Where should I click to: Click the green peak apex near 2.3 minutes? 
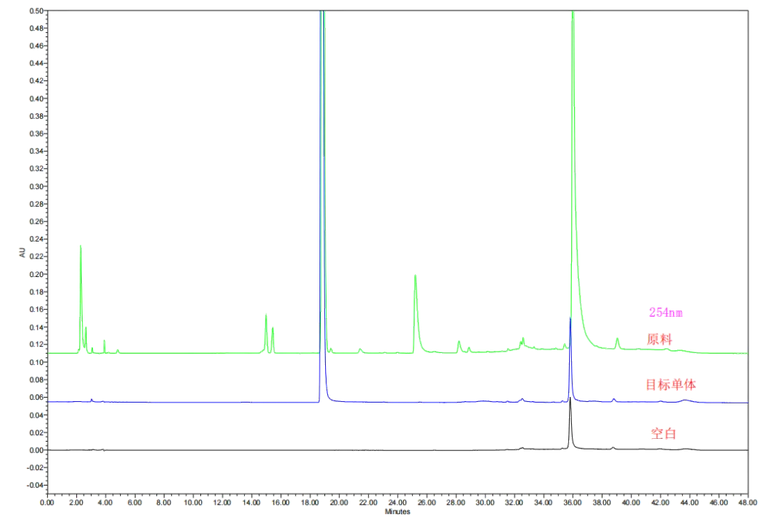coord(80,246)
